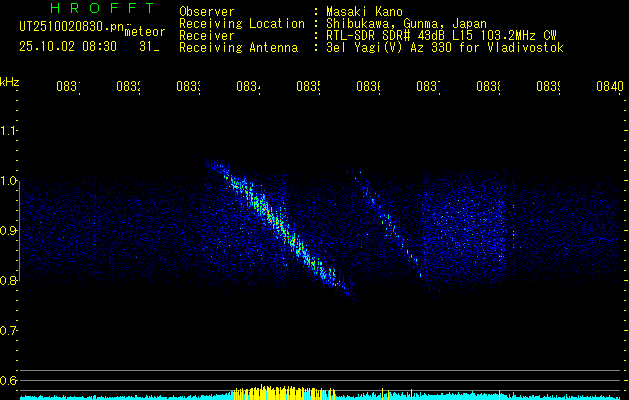Click the Observer field label
The image size is (629, 400).
coord(207,11)
